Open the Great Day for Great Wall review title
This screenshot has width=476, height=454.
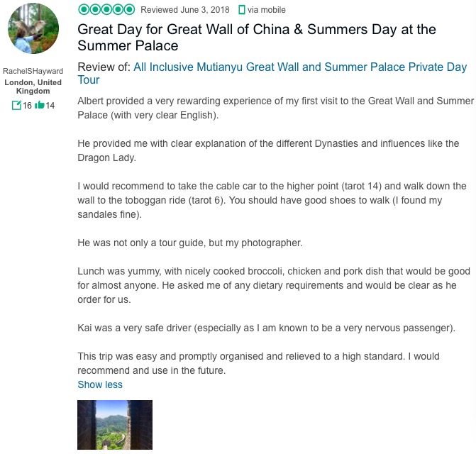click(x=256, y=38)
